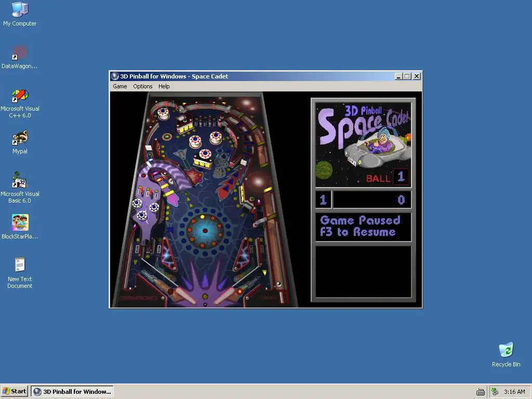The width and height of the screenshot is (532, 399).
Task: Click the Game Paused message
Action: pyautogui.click(x=360, y=220)
